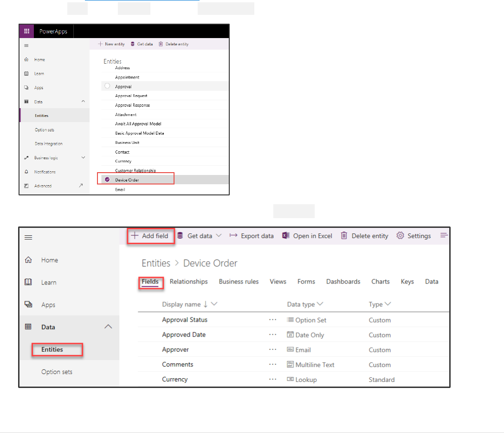
Task: Open the Email entity
Action: click(120, 190)
